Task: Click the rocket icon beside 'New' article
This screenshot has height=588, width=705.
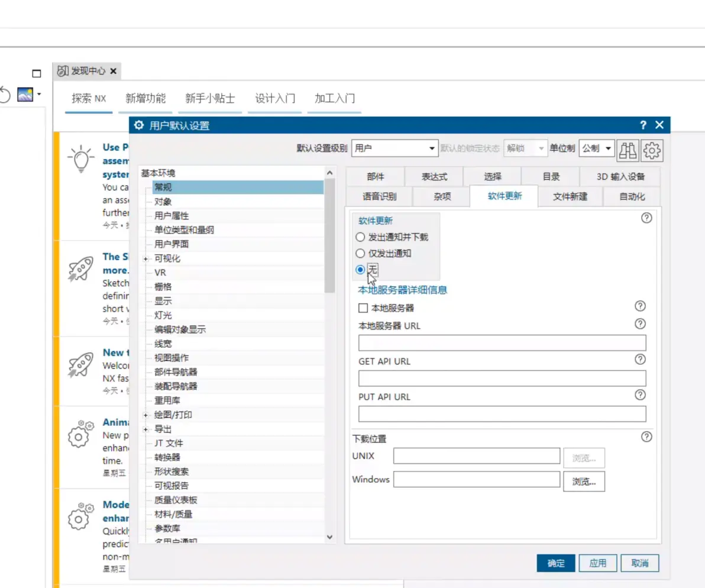Action: (80, 364)
